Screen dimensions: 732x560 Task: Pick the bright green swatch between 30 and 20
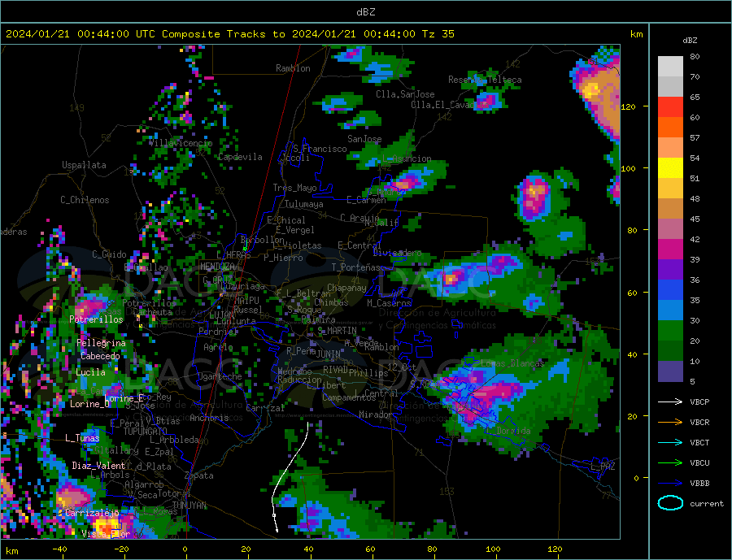670,331
